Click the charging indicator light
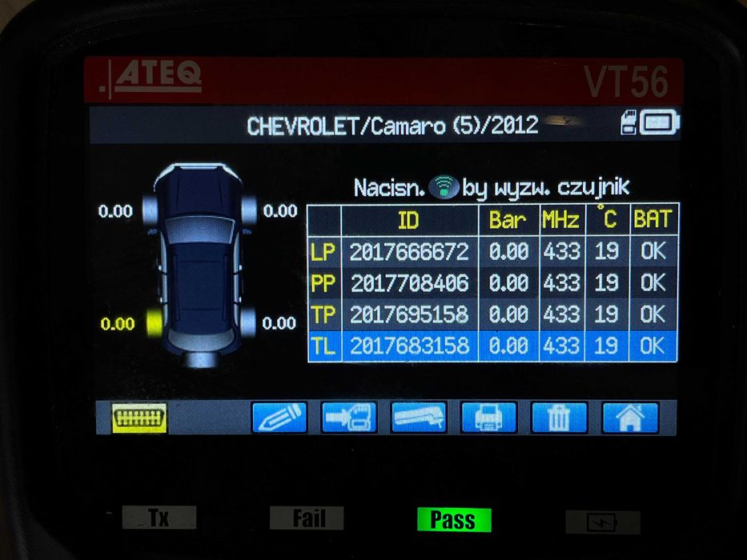Screen dimensions: 747x560 click(x=603, y=522)
